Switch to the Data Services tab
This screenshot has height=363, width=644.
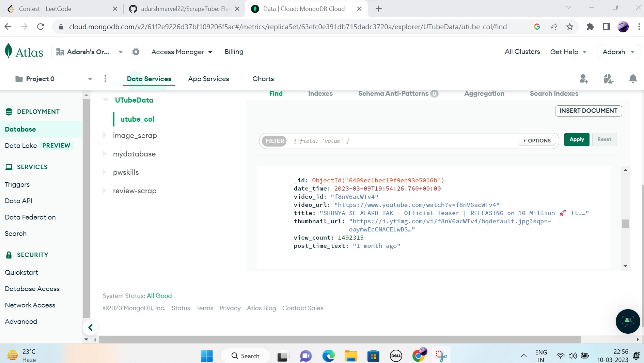point(149,79)
